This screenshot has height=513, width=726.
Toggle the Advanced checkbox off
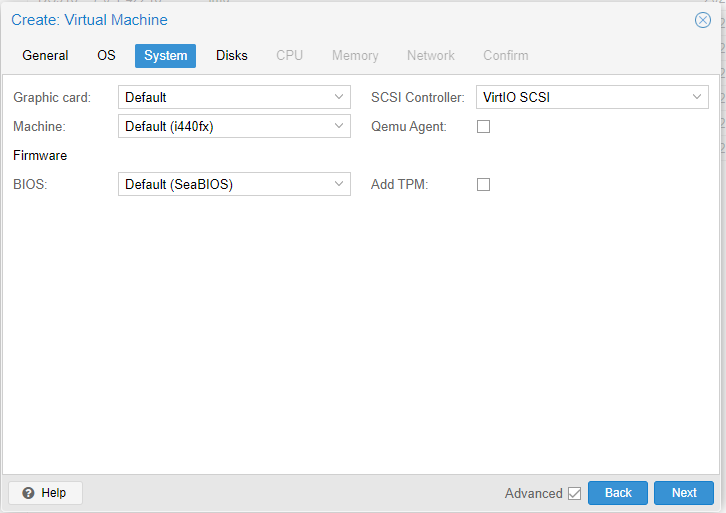574,493
